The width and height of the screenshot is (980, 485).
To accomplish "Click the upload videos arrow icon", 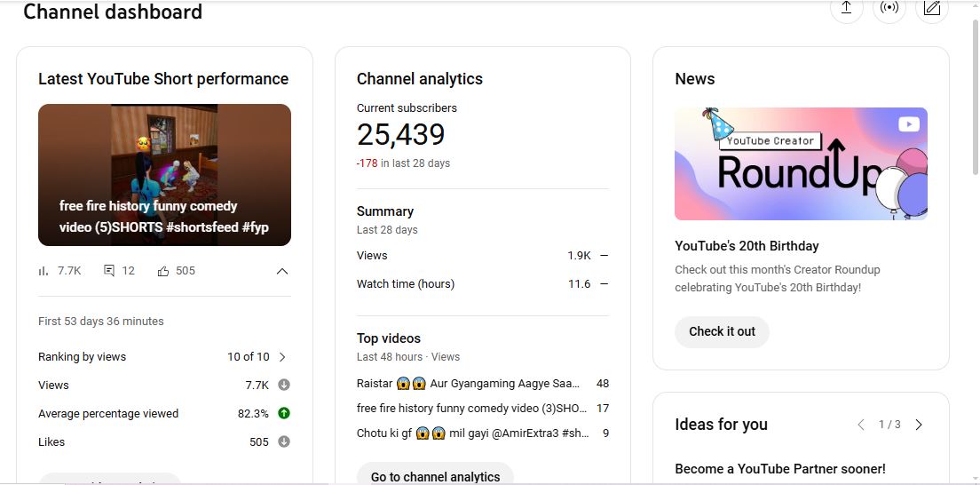I will (846, 7).
